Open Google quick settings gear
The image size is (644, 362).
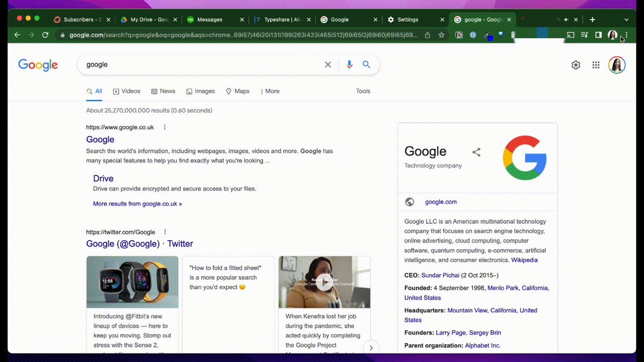[576, 65]
